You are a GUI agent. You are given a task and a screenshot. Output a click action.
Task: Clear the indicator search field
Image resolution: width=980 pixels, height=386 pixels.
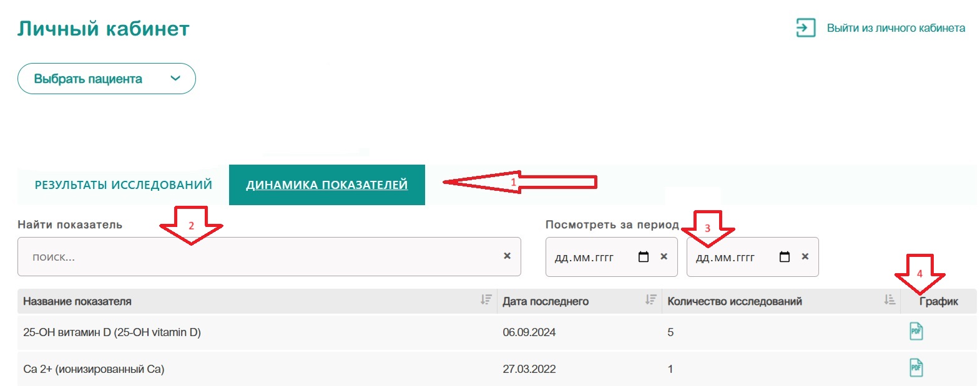pyautogui.click(x=507, y=256)
